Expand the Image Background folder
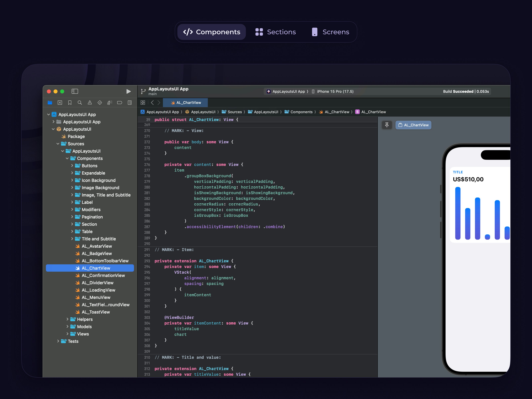This screenshot has height=399, width=532. (72, 188)
